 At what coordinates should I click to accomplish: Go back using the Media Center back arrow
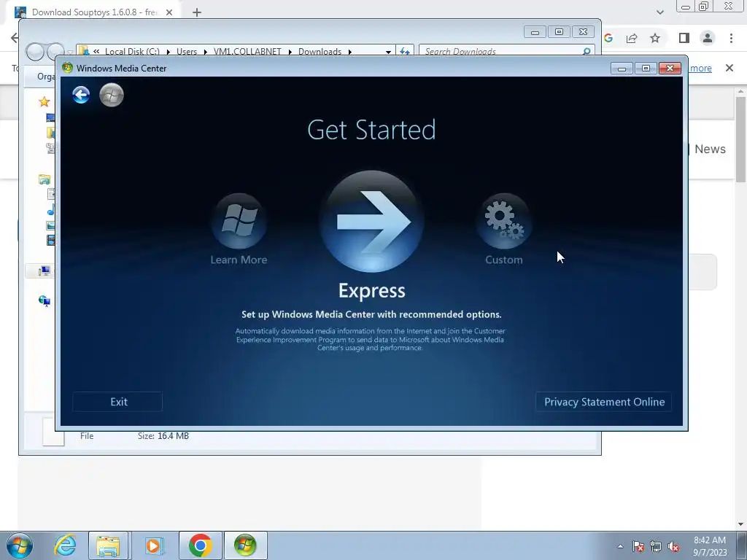pos(81,95)
